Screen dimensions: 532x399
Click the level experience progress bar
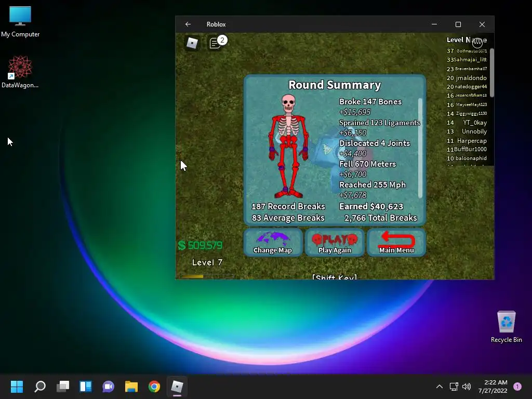[x=207, y=276]
